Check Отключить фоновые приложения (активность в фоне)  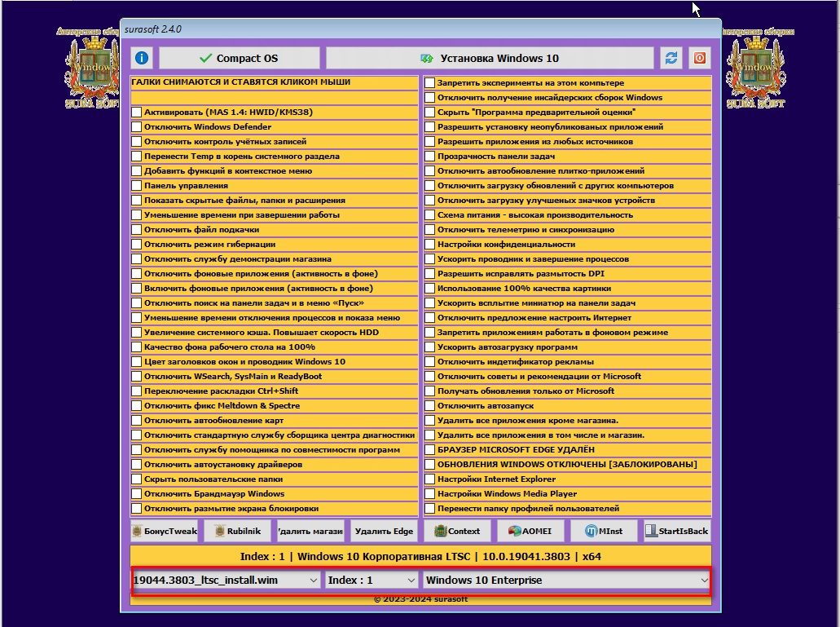137,274
